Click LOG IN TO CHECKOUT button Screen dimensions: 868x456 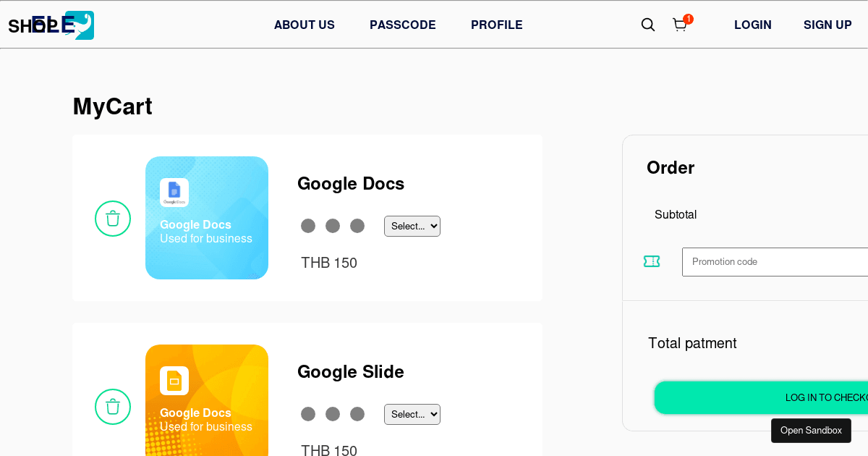point(761,397)
